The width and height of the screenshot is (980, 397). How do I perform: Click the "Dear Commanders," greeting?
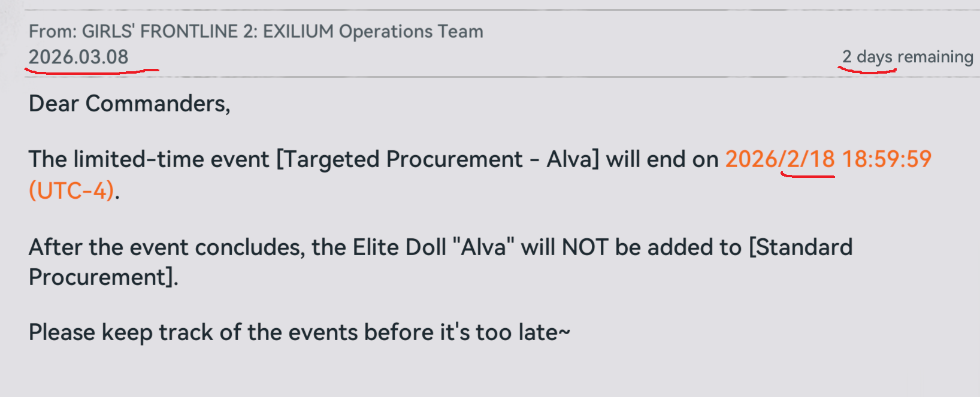[129, 104]
